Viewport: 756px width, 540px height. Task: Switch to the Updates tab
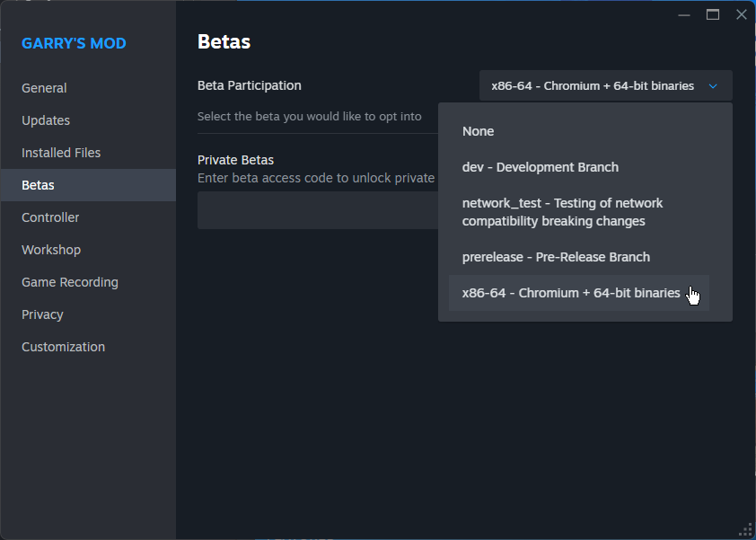pos(88,120)
